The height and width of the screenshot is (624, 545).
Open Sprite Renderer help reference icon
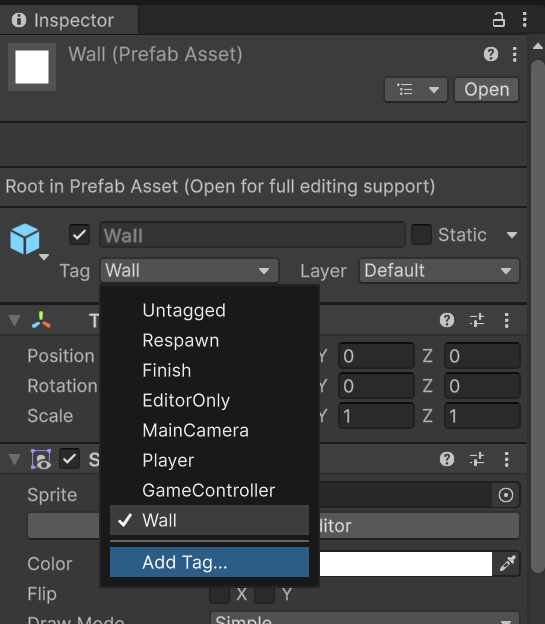click(447, 459)
